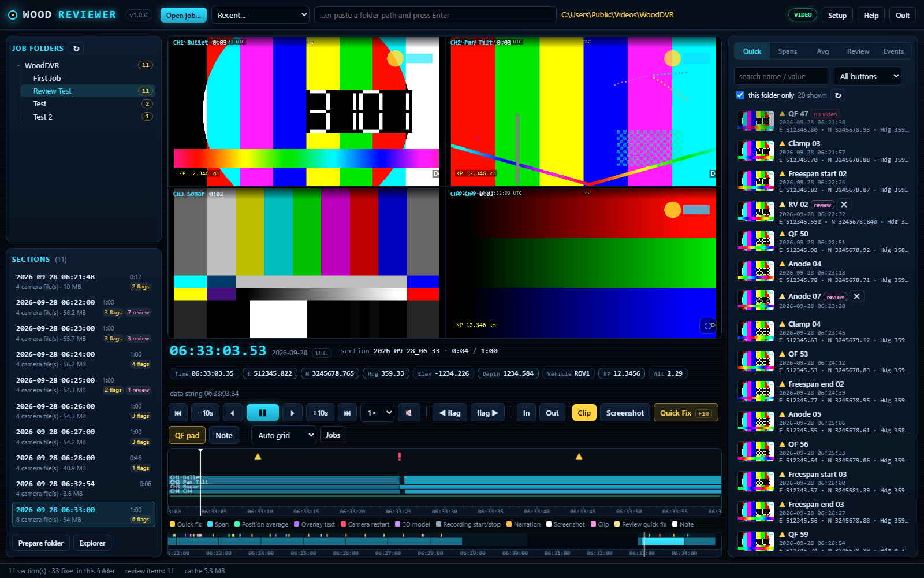
Task: Take a Screenshot
Action: tap(625, 413)
